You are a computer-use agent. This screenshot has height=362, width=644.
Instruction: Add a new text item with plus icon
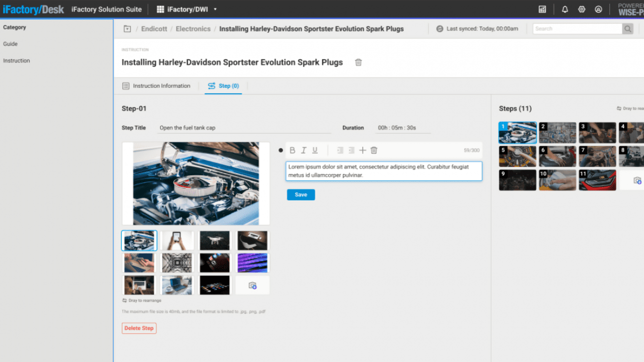pos(363,150)
